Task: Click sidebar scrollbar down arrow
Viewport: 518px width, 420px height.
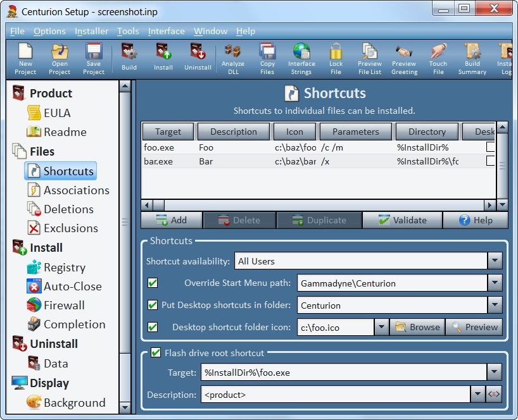Action: [x=125, y=408]
